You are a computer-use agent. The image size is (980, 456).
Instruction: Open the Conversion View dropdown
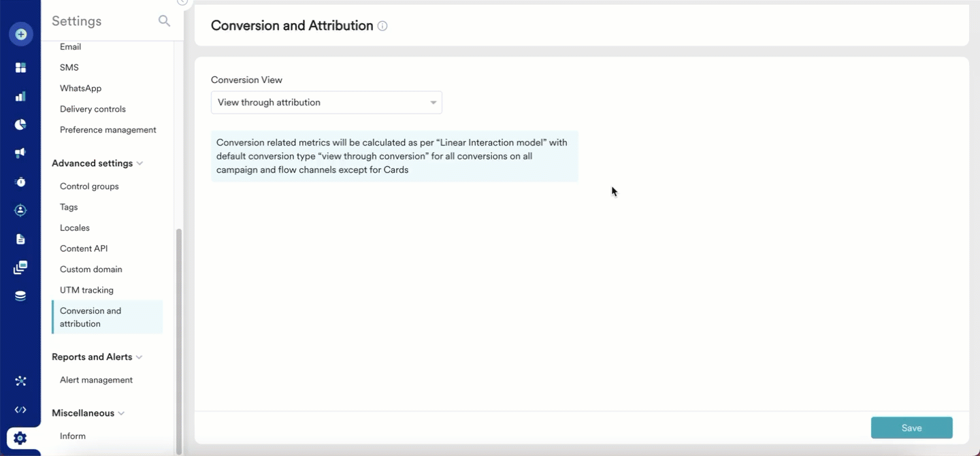pos(326,103)
